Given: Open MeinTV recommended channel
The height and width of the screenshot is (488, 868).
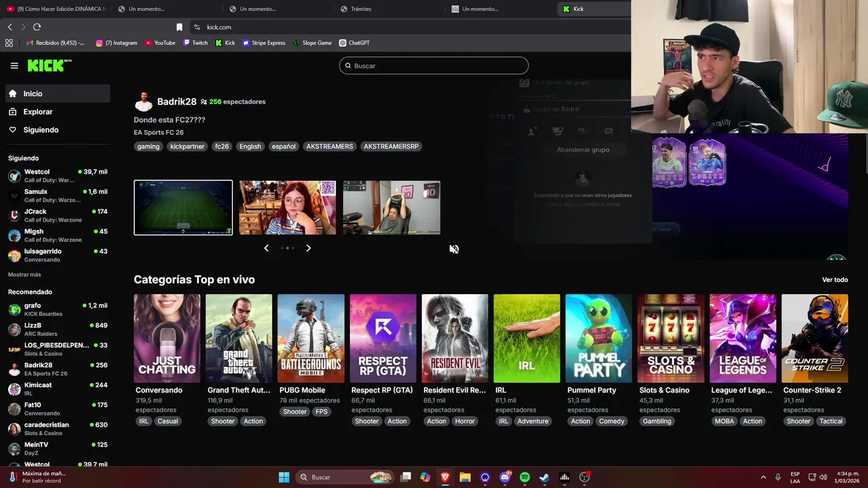Looking at the screenshot, I should point(58,449).
